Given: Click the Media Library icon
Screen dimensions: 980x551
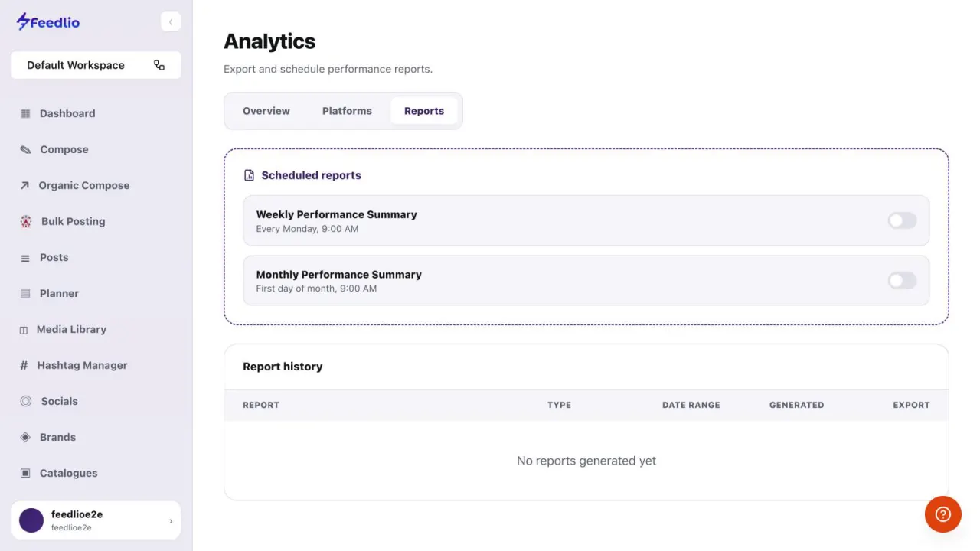Looking at the screenshot, I should click(x=24, y=330).
